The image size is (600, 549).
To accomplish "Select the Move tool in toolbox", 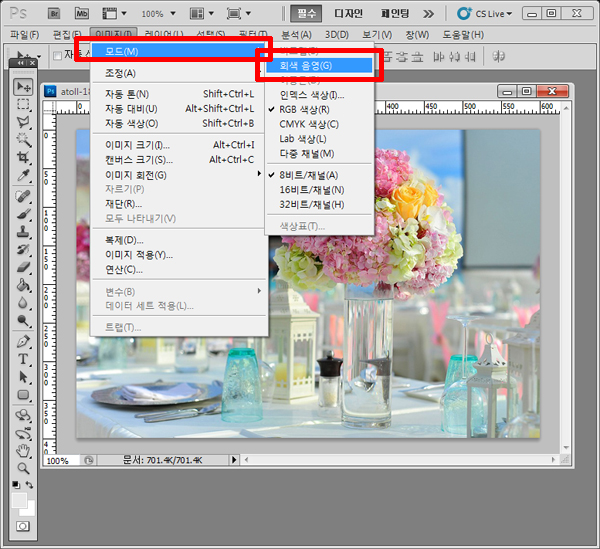I will pos(23,87).
